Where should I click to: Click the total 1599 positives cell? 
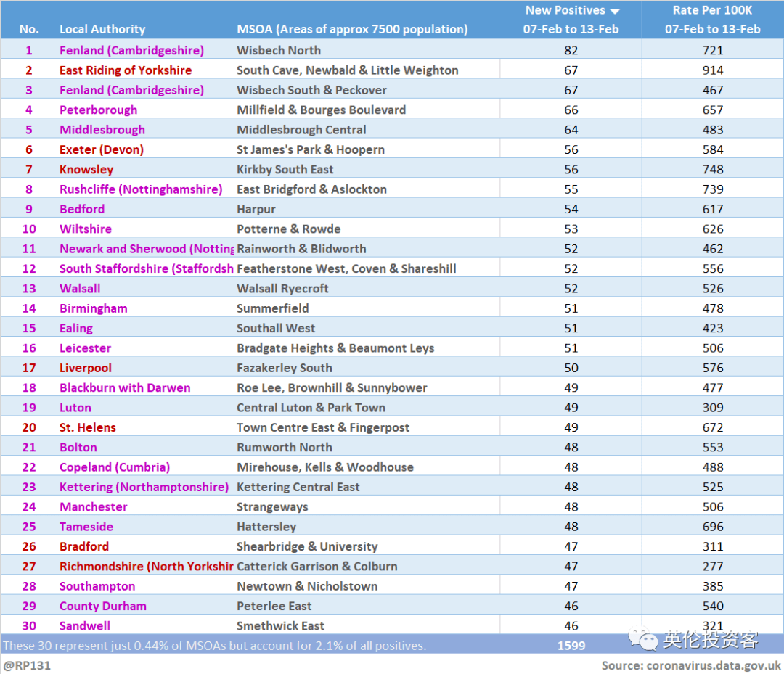point(571,646)
